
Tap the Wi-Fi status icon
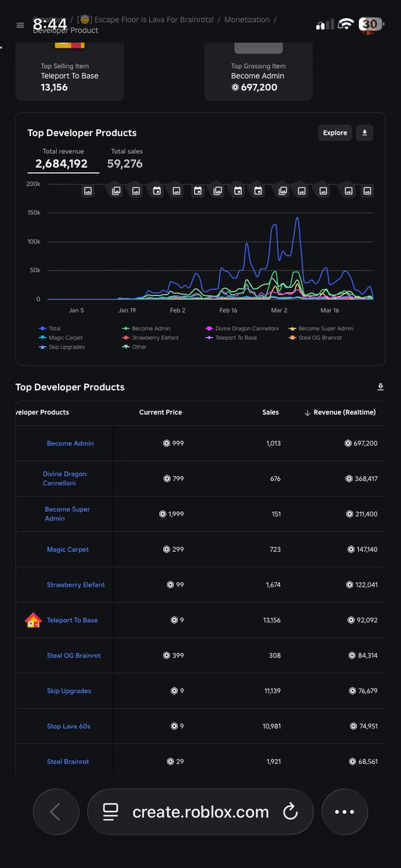pos(345,25)
